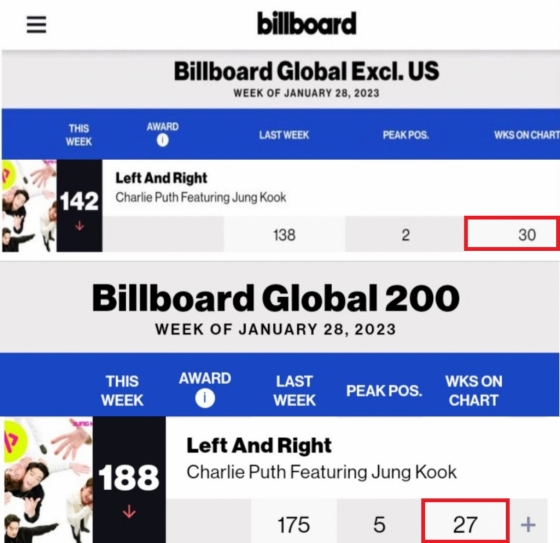This screenshot has height=543, width=560.
Task: Click red down arrow under rank 142
Action: (80, 226)
